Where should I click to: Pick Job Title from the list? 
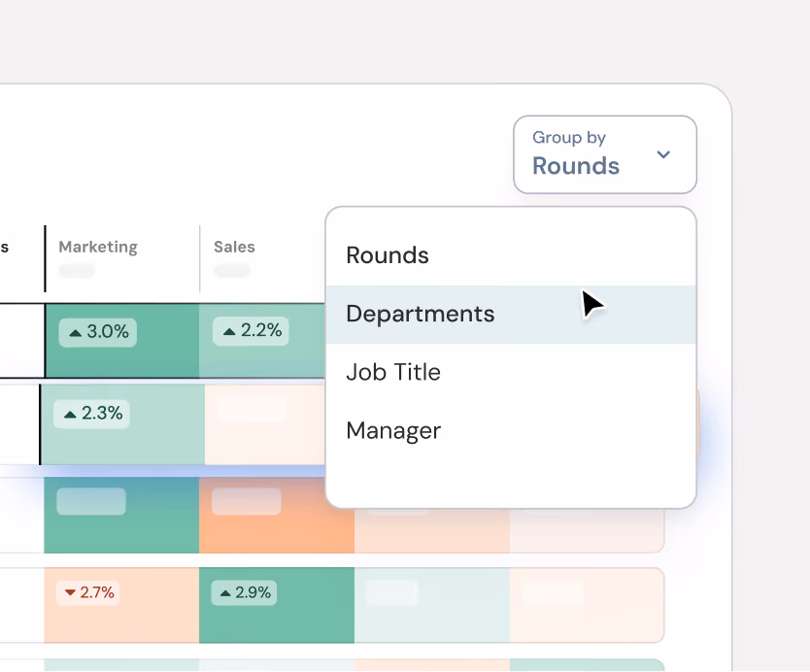(511, 372)
